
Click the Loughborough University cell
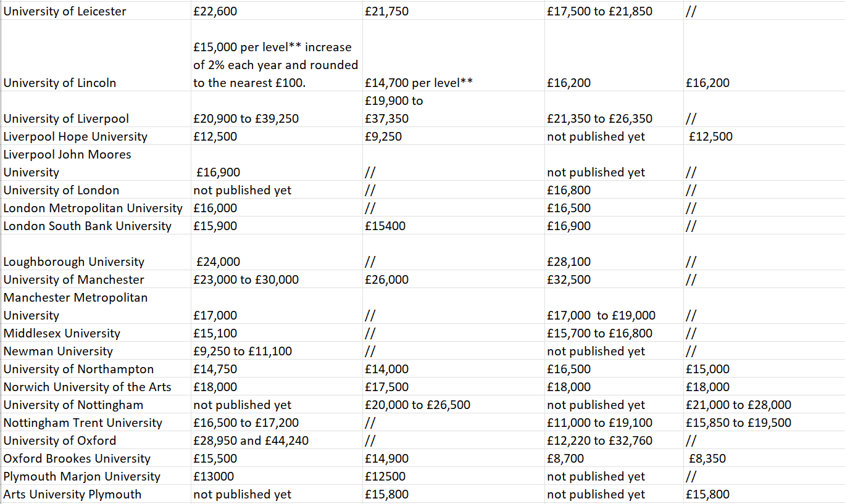click(x=73, y=262)
